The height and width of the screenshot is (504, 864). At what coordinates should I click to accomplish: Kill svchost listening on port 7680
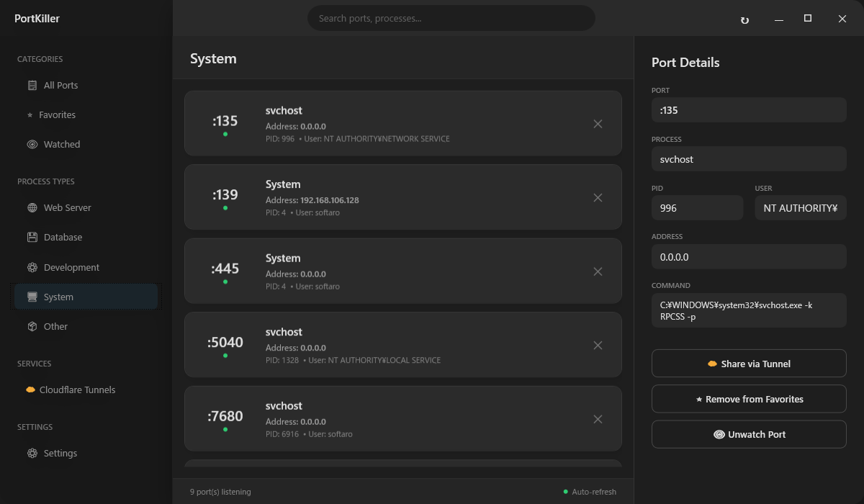(598, 419)
